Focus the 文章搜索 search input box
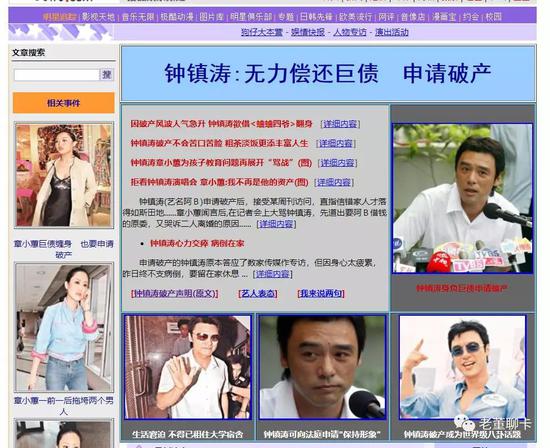Image resolution: width=550 pixels, height=448 pixels. coord(56,75)
